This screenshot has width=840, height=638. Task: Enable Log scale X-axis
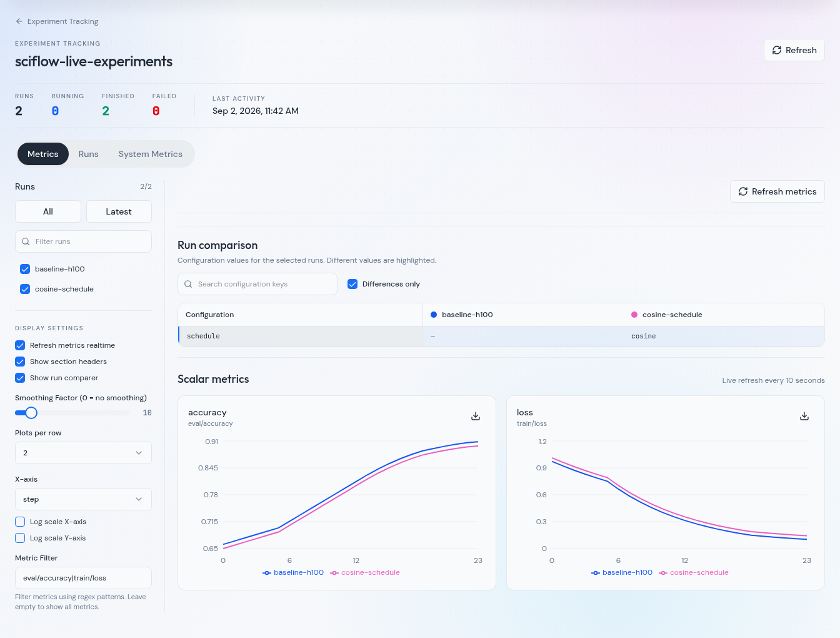tap(20, 522)
